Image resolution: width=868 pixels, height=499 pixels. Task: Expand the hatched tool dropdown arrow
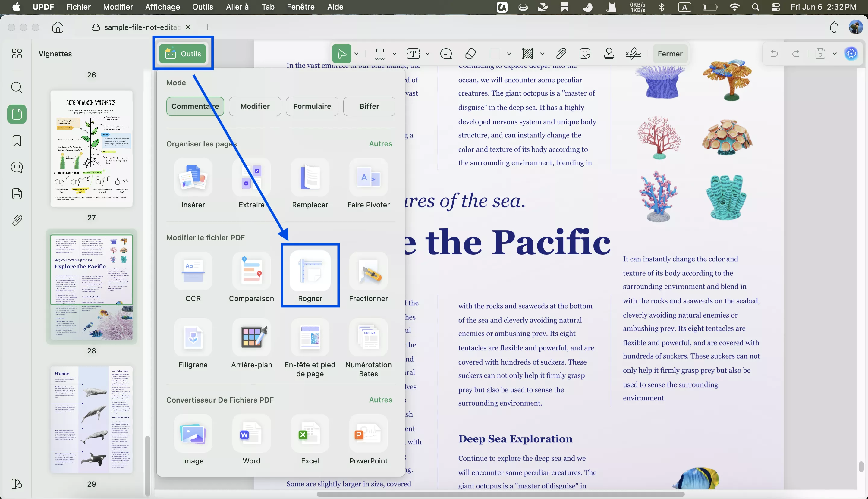(542, 54)
